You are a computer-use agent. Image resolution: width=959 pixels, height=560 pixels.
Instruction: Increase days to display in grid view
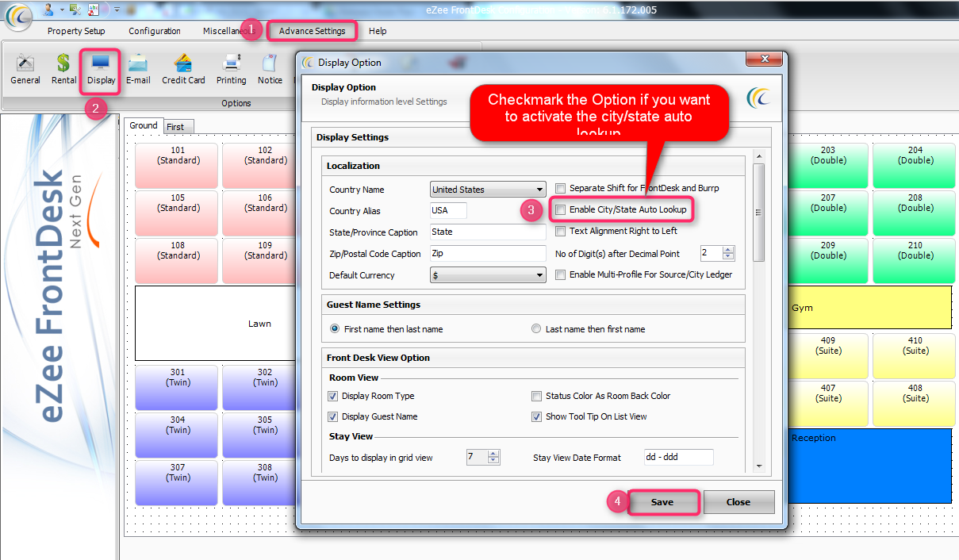point(494,453)
